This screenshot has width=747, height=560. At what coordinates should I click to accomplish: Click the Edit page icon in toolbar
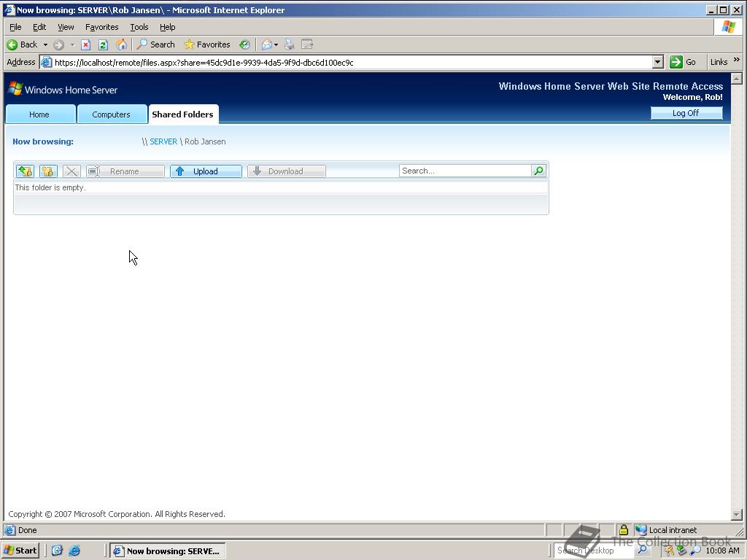coord(307,44)
